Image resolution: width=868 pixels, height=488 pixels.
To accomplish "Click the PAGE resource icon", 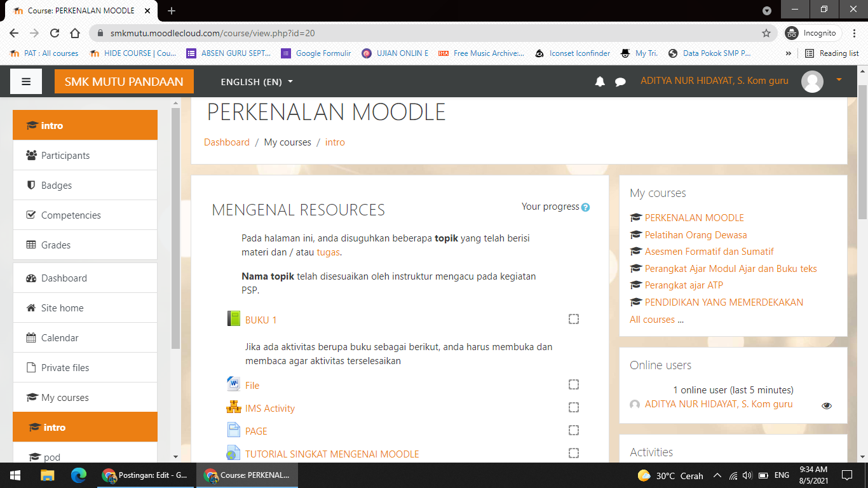I will [x=233, y=430].
